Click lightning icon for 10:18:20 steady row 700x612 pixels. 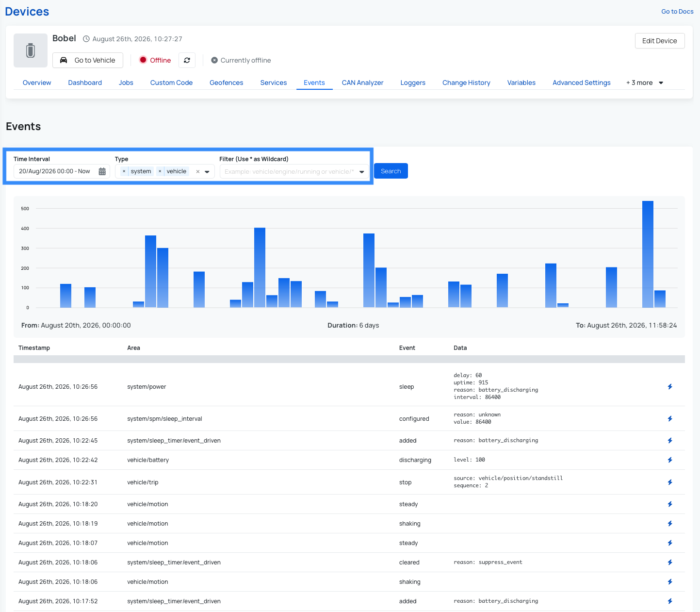pos(670,504)
